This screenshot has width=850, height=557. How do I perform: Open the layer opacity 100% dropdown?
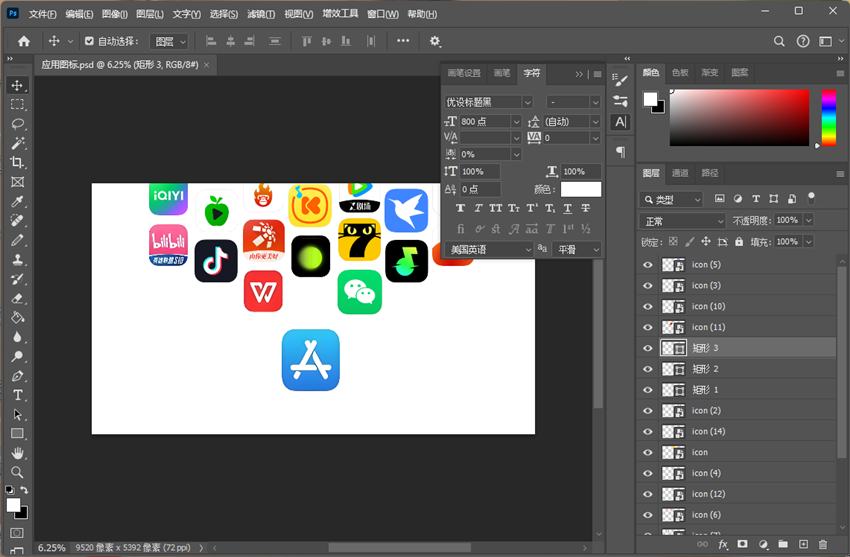(808, 221)
